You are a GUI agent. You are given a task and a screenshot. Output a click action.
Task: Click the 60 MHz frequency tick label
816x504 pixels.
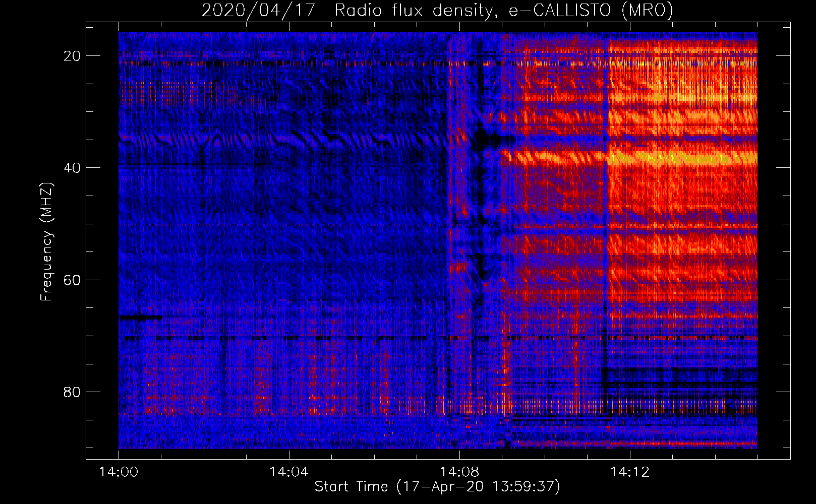[x=73, y=280]
